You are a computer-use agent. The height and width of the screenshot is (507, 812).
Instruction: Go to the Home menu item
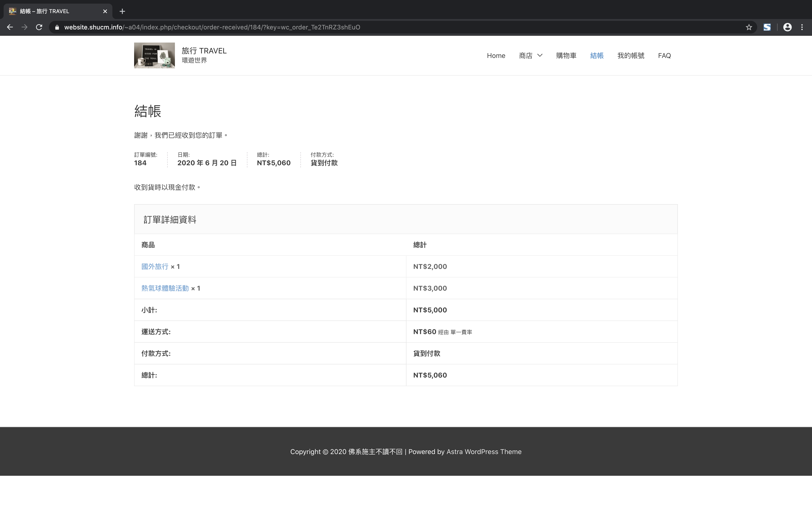[x=496, y=56]
